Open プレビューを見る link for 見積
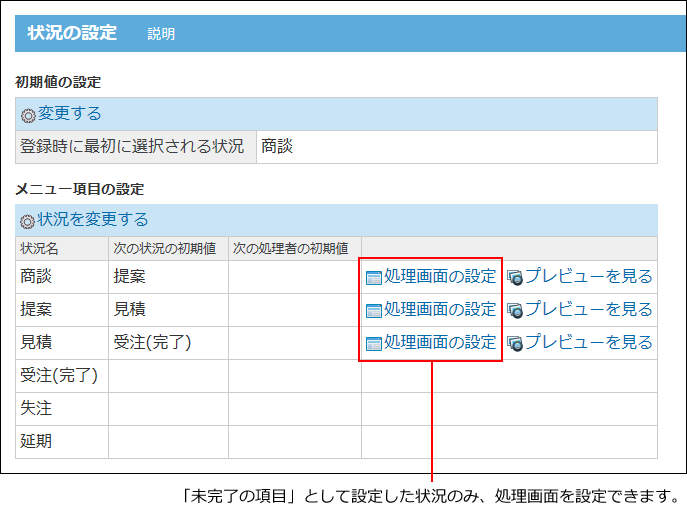Screen dimensions: 687x512 tap(589, 342)
